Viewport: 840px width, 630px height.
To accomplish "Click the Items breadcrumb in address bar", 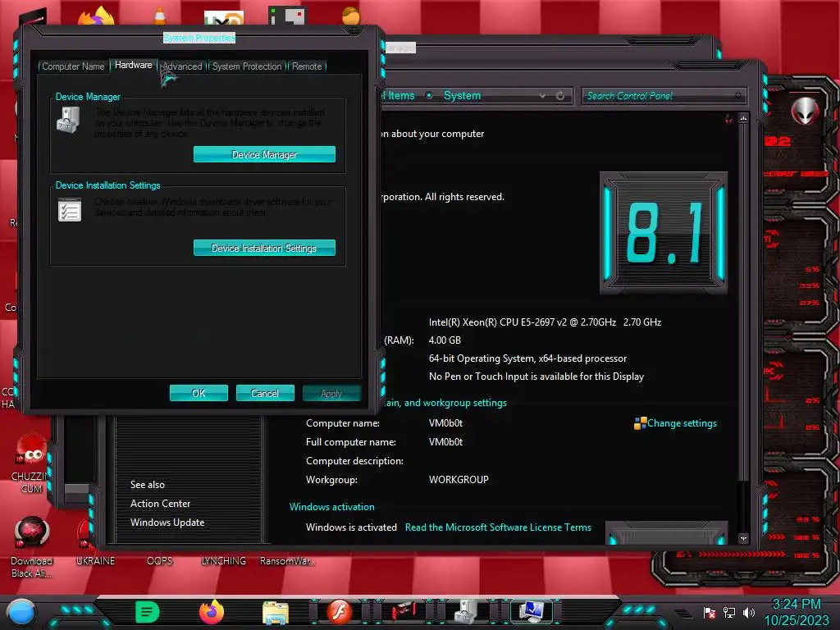I will 401,95.
